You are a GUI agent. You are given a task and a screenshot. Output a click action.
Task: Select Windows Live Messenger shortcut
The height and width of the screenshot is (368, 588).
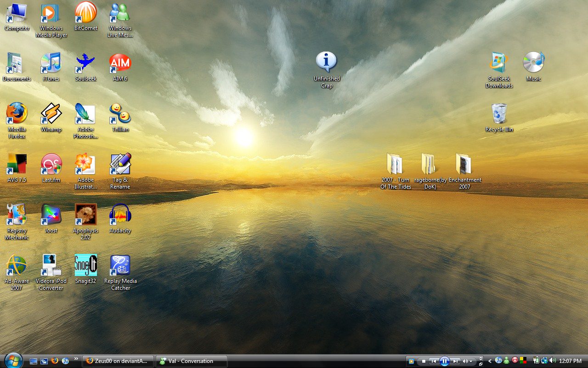click(120, 20)
